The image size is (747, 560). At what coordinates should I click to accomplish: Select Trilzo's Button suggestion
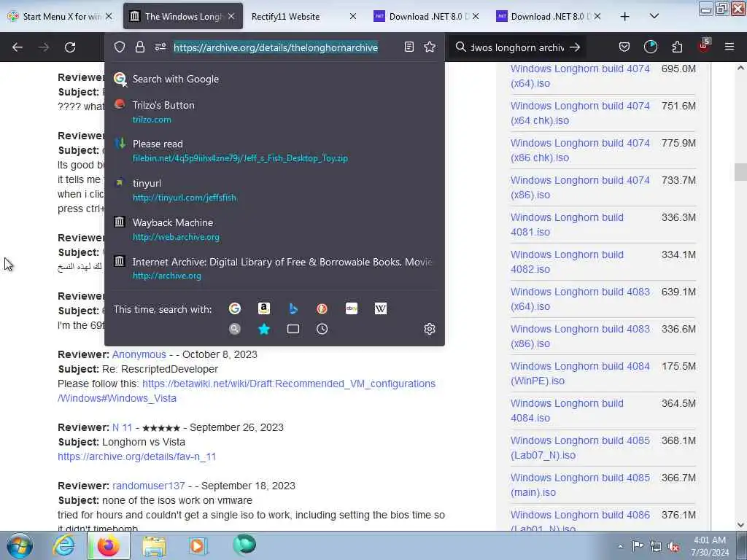[274, 112]
